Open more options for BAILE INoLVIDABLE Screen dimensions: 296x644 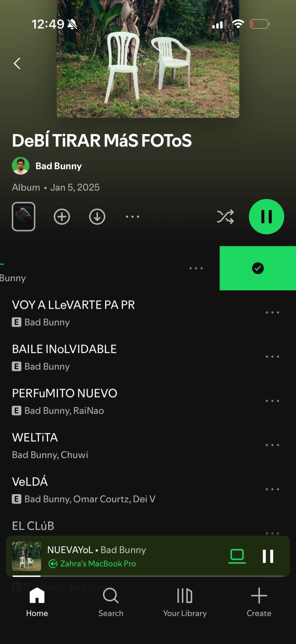pyautogui.click(x=272, y=357)
